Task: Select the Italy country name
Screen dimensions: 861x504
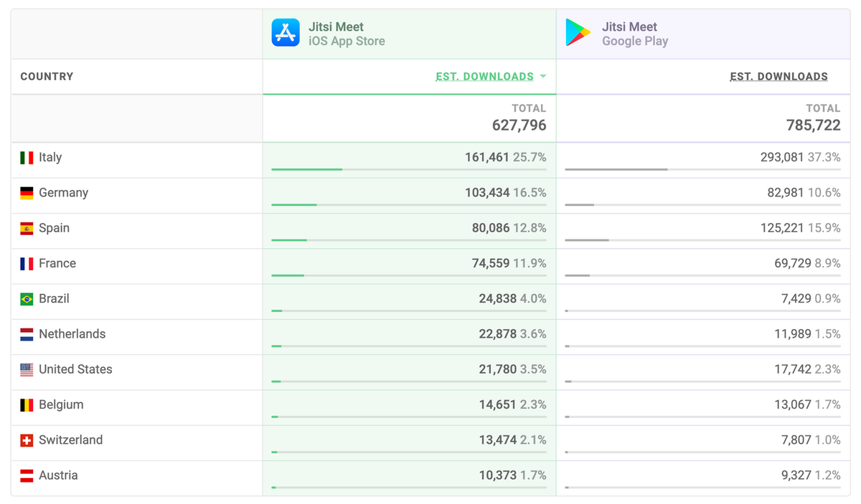Action: [x=50, y=158]
